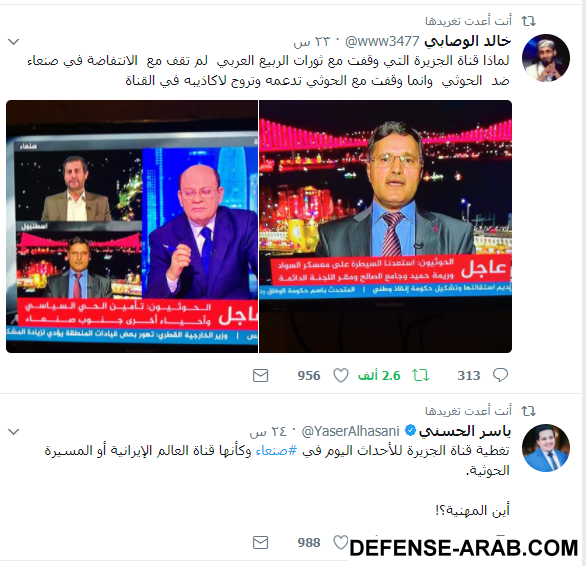Click the @YaserAlhasani handle

point(351,431)
